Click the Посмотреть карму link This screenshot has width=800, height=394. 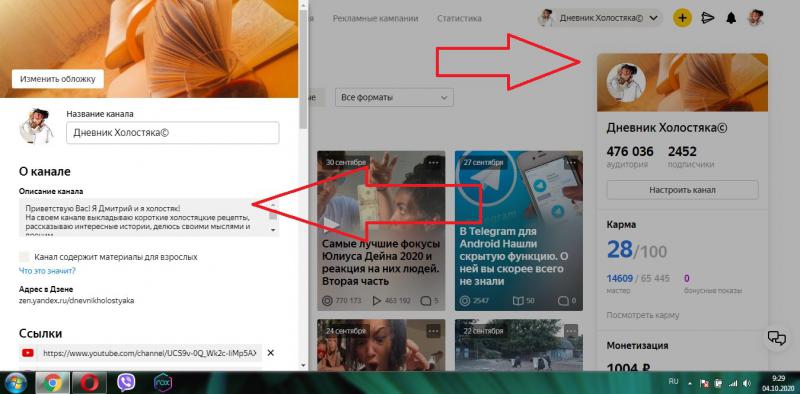[x=643, y=315]
